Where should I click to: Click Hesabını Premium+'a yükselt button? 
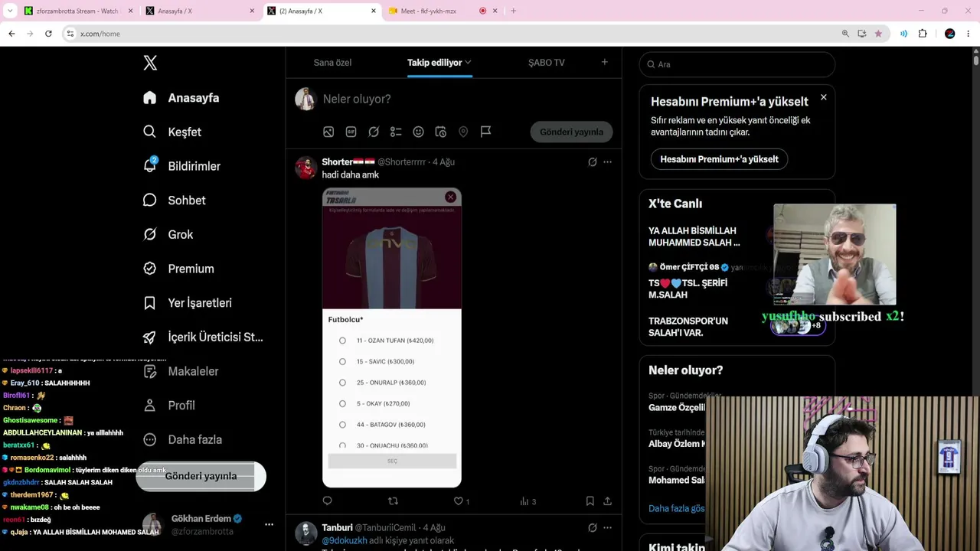pos(719,159)
